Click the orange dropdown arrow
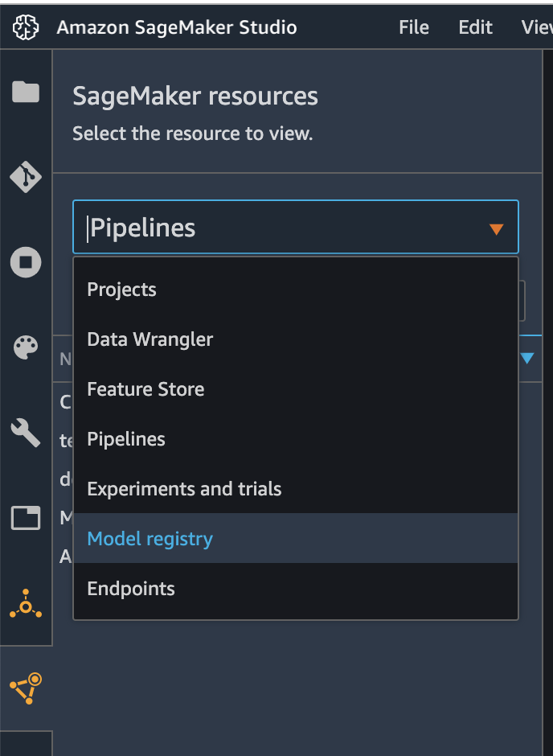The width and height of the screenshot is (553, 756). coord(496,229)
